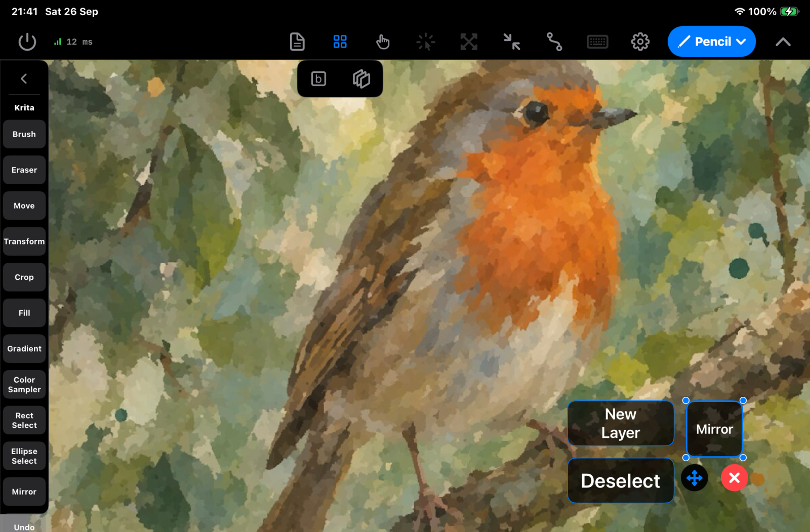Open the document file icon
This screenshot has height=532, width=810.
(297, 42)
